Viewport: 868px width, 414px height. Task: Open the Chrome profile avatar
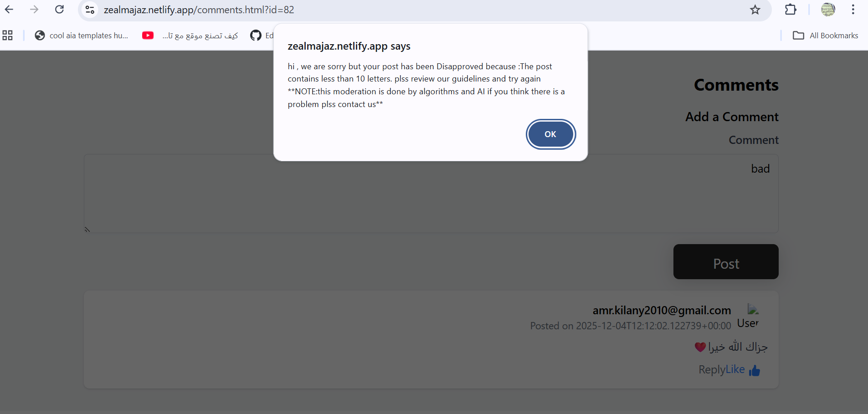828,10
